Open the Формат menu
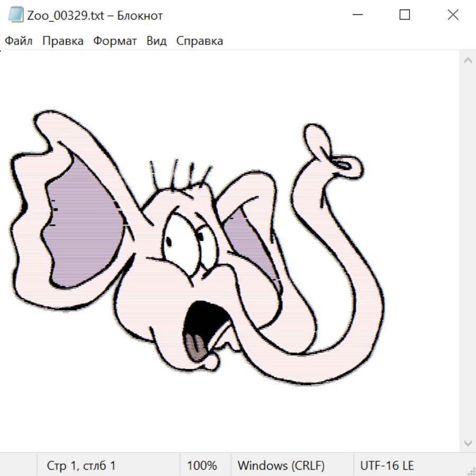The image size is (476, 476). click(x=115, y=41)
